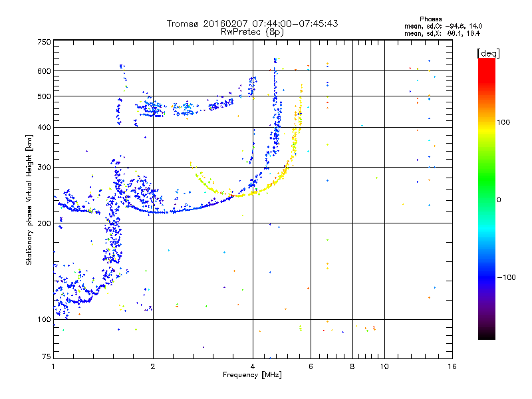Click the '8' frequency axis tick label

(x=352, y=366)
